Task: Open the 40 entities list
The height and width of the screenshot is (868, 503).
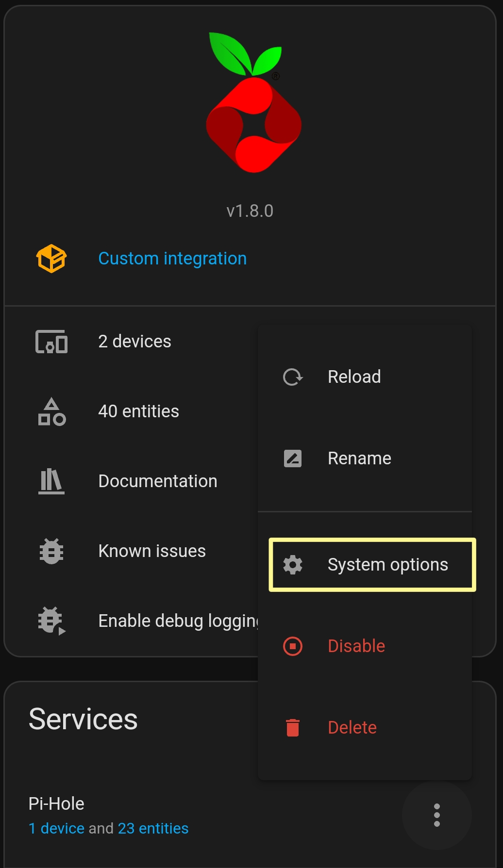Action: point(138,411)
